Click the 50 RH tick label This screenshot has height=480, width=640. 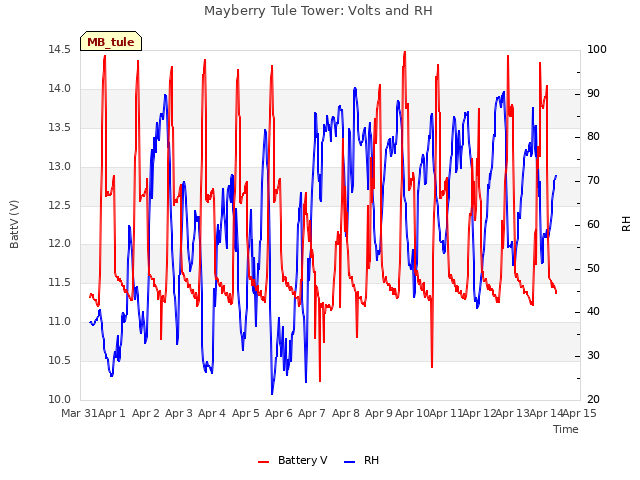593,269
